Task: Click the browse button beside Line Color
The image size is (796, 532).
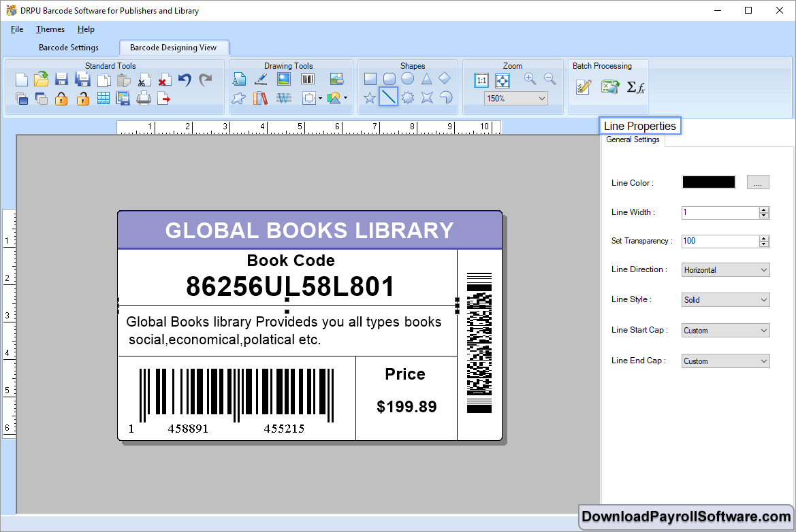Action: (x=758, y=182)
